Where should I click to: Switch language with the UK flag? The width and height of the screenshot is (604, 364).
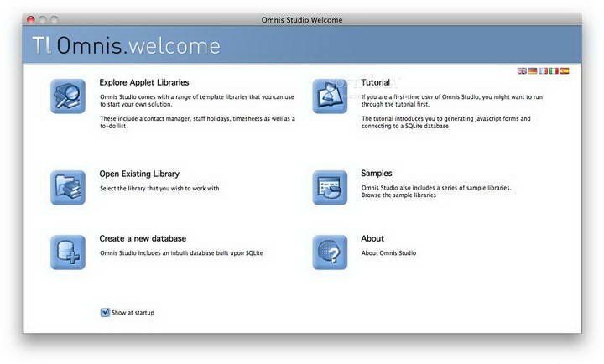coord(522,71)
